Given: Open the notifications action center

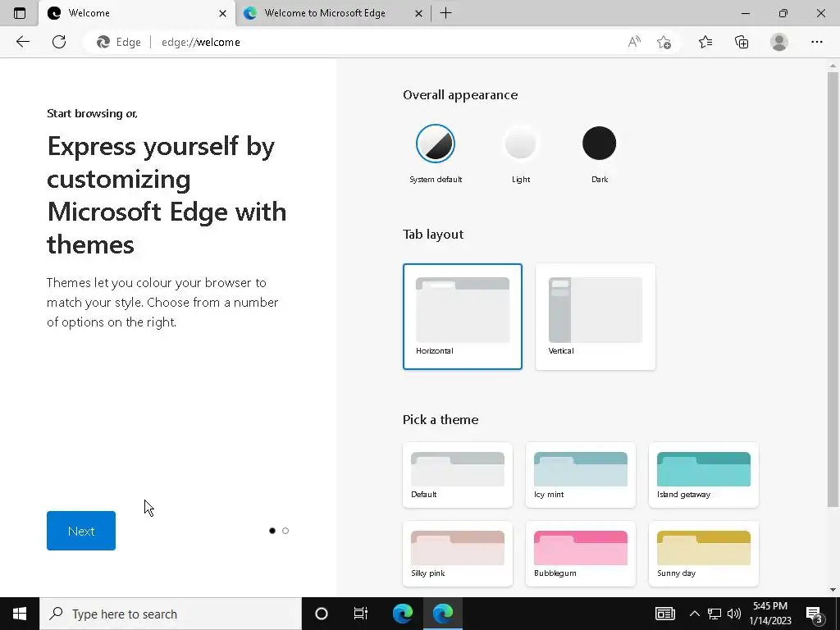Looking at the screenshot, I should pos(815,614).
